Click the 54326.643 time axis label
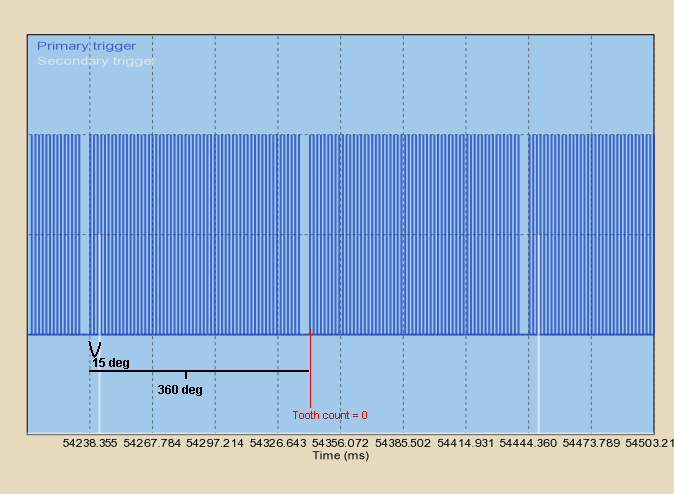The image size is (674, 494). (x=278, y=442)
